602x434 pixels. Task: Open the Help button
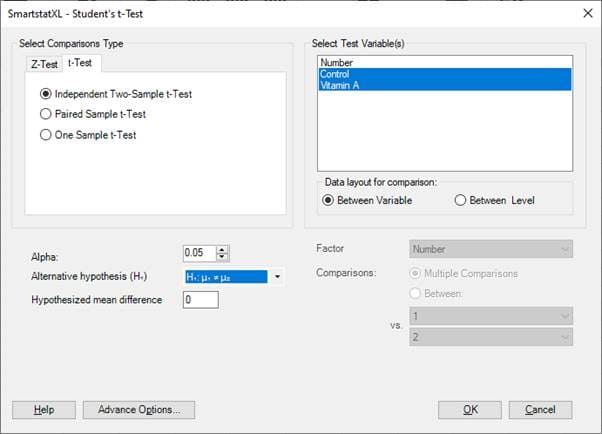[x=43, y=410]
